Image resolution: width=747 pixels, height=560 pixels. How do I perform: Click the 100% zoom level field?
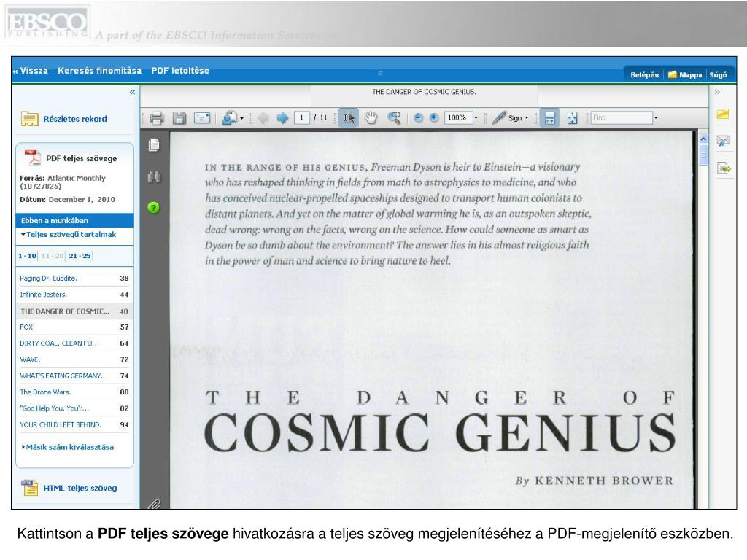coord(458,117)
